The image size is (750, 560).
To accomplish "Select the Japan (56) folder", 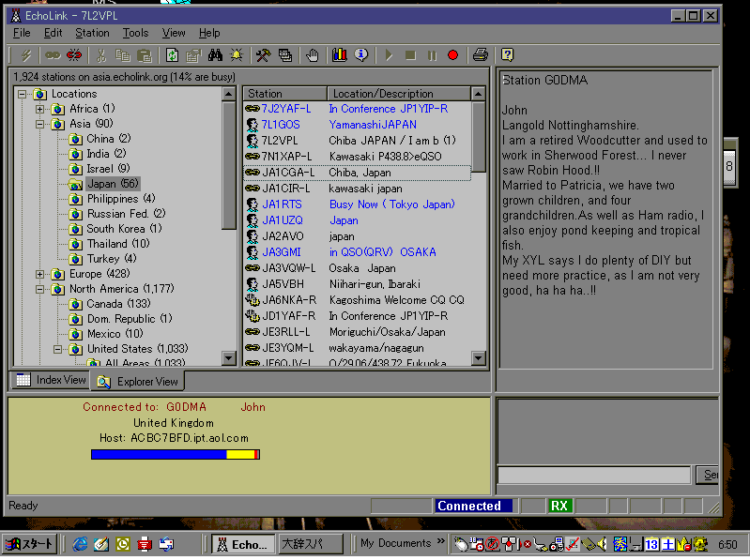I will click(113, 184).
